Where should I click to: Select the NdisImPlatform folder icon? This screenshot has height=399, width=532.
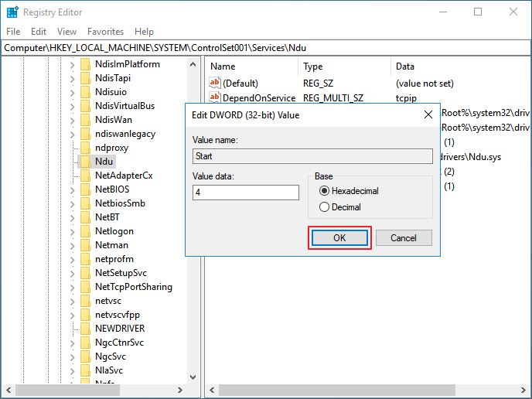(x=86, y=64)
